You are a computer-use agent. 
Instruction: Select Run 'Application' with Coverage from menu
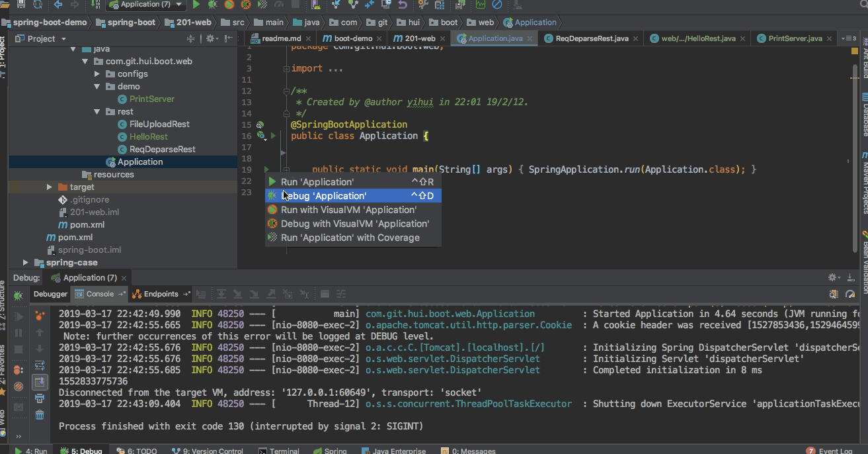pos(350,238)
